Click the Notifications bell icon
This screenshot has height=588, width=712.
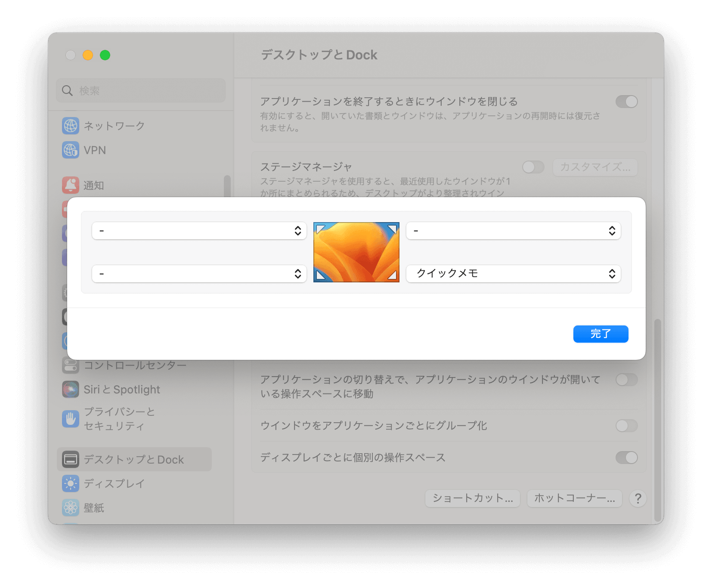click(x=71, y=185)
